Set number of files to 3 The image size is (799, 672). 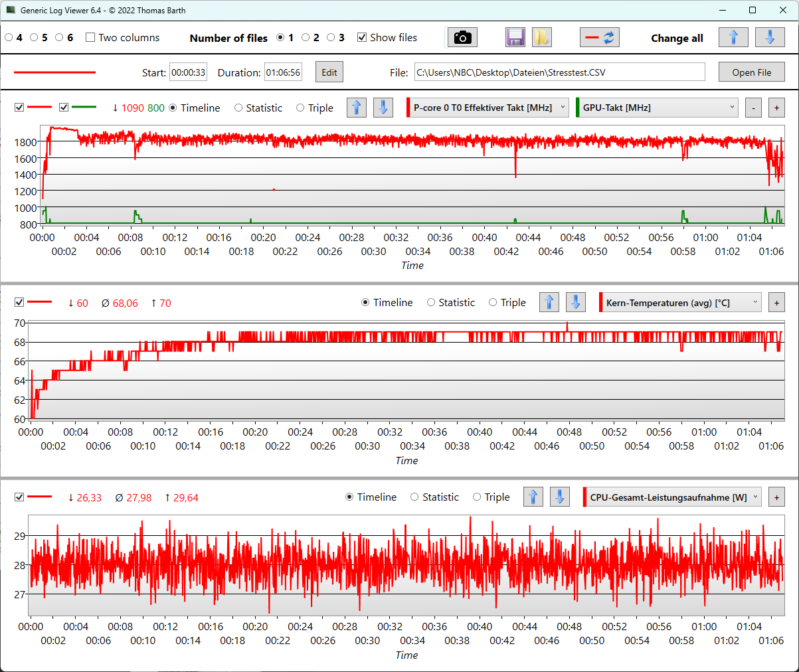331,38
